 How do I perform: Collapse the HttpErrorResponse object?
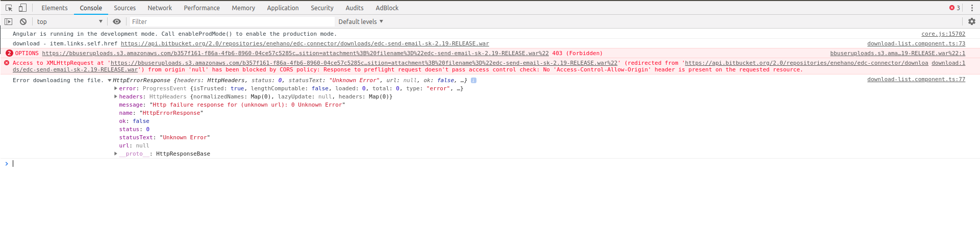click(109, 81)
